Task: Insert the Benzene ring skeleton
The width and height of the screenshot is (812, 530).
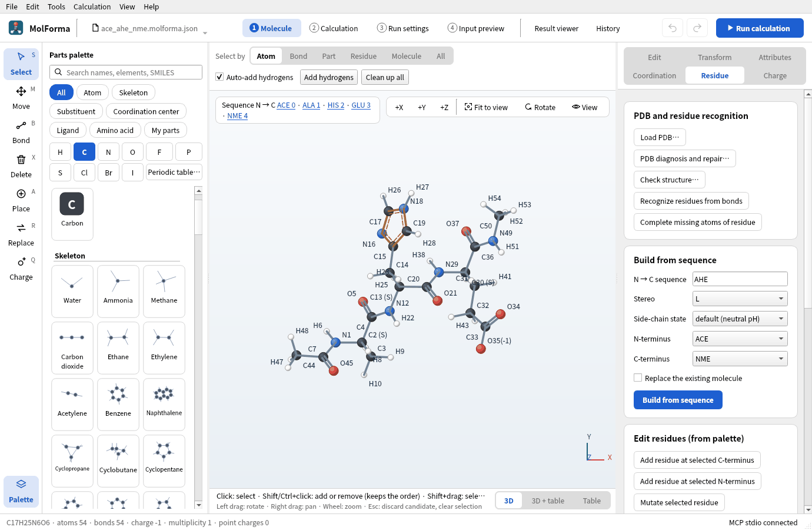Action: point(118,405)
